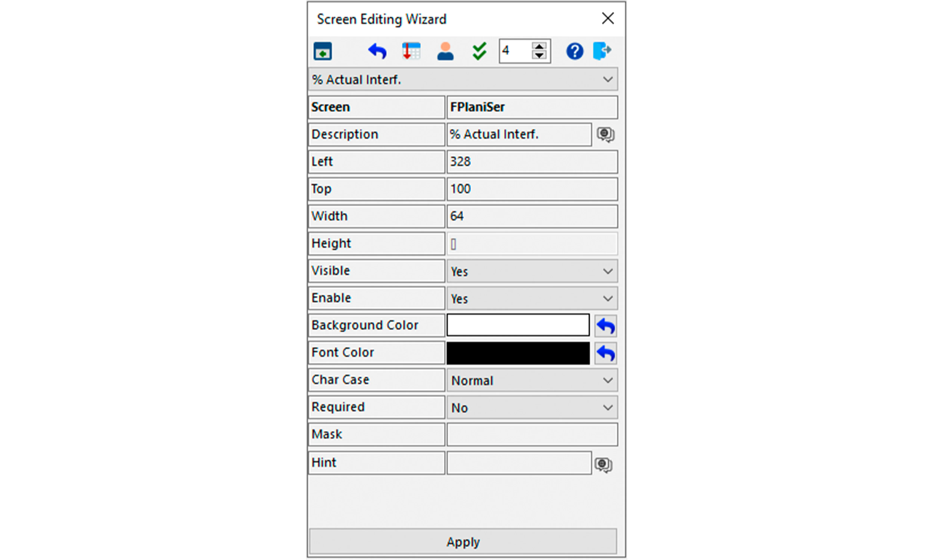
Task: Reset Background Color with blue arrow
Action: point(606,326)
